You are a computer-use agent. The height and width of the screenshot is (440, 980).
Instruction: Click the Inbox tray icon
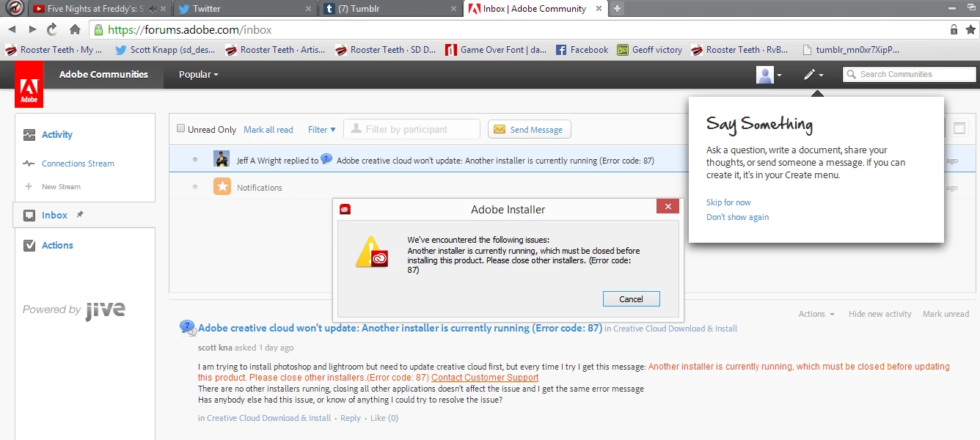(x=29, y=216)
